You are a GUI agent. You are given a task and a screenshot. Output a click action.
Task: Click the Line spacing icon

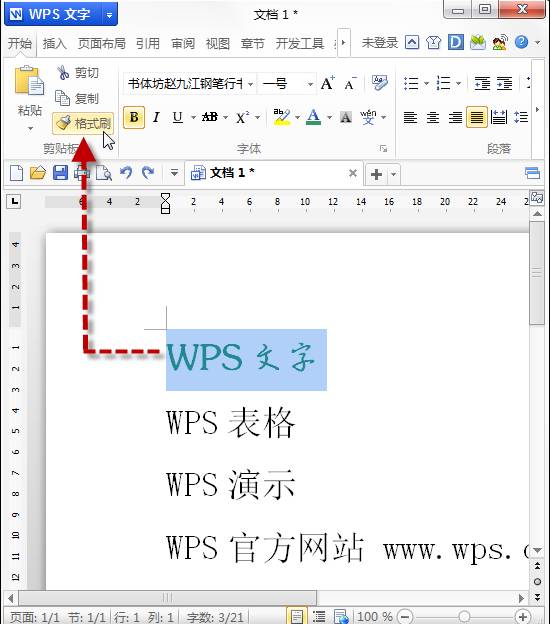pos(521,117)
